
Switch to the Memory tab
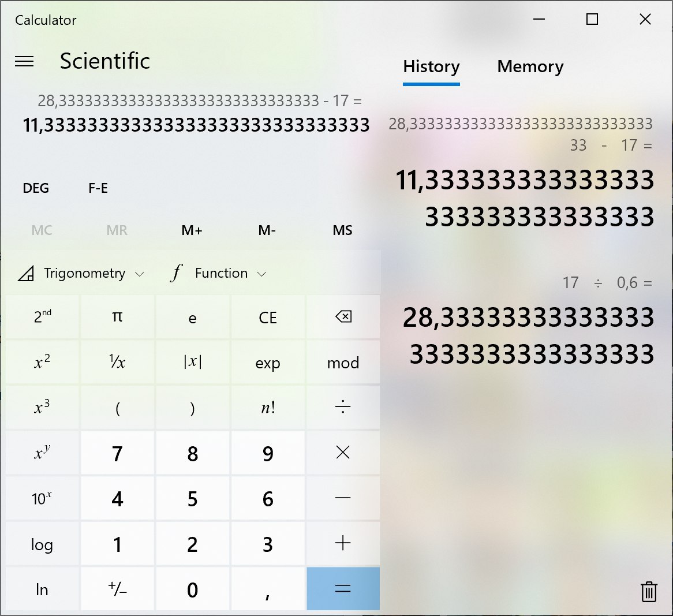(x=530, y=67)
